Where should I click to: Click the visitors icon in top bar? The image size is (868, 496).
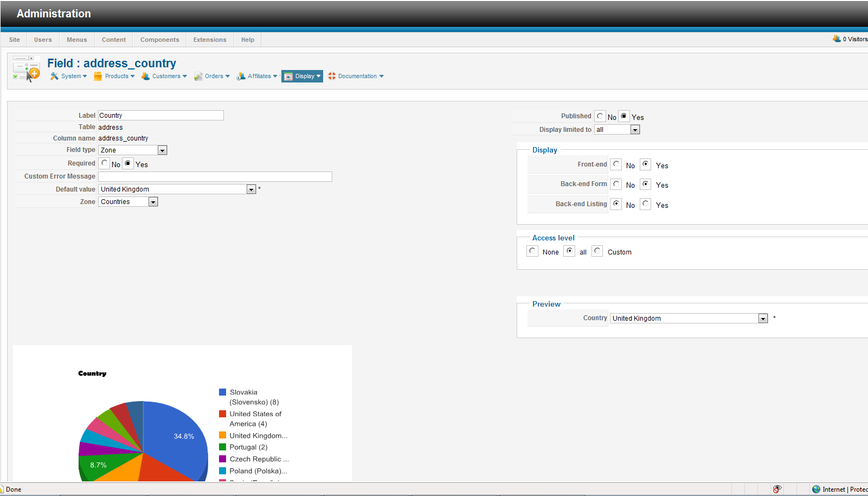pyautogui.click(x=837, y=39)
